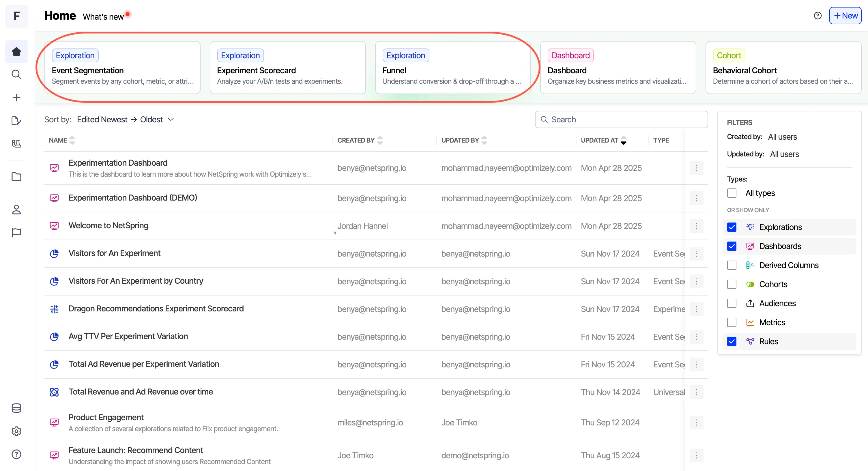The height and width of the screenshot is (471, 868).
Task: Open row menu for Product Engagement
Action: click(x=697, y=422)
